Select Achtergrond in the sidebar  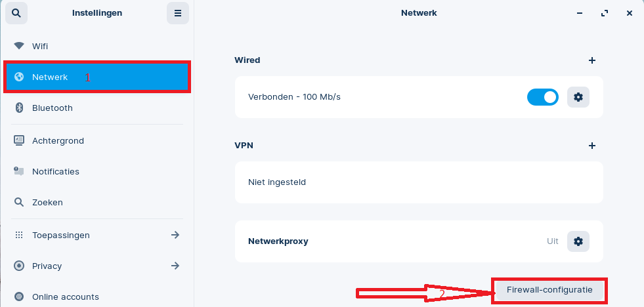[97, 140]
